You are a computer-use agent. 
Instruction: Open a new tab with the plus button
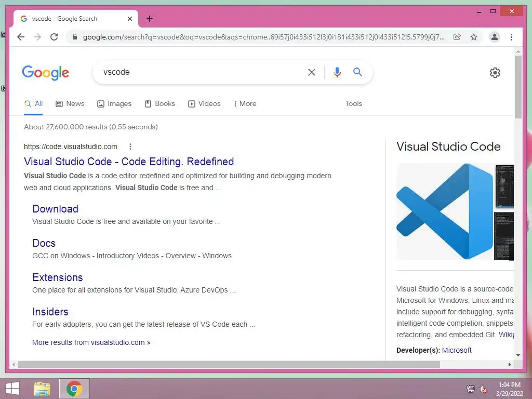[150, 19]
